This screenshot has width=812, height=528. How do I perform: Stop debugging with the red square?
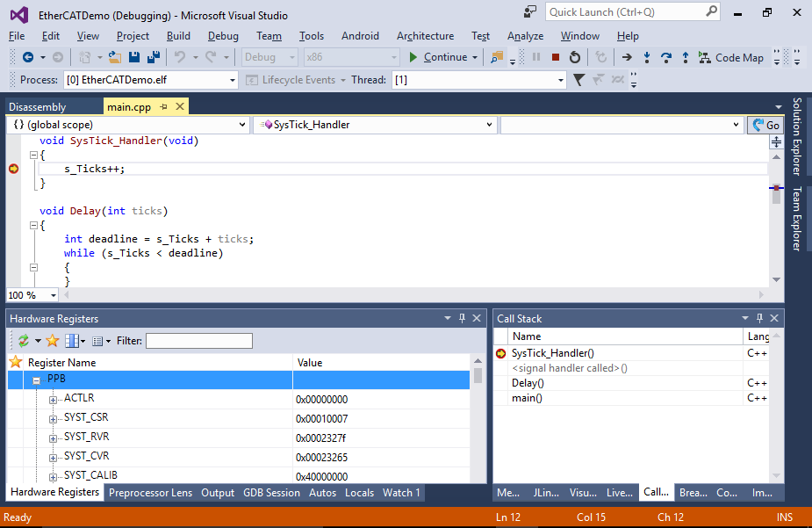click(555, 57)
